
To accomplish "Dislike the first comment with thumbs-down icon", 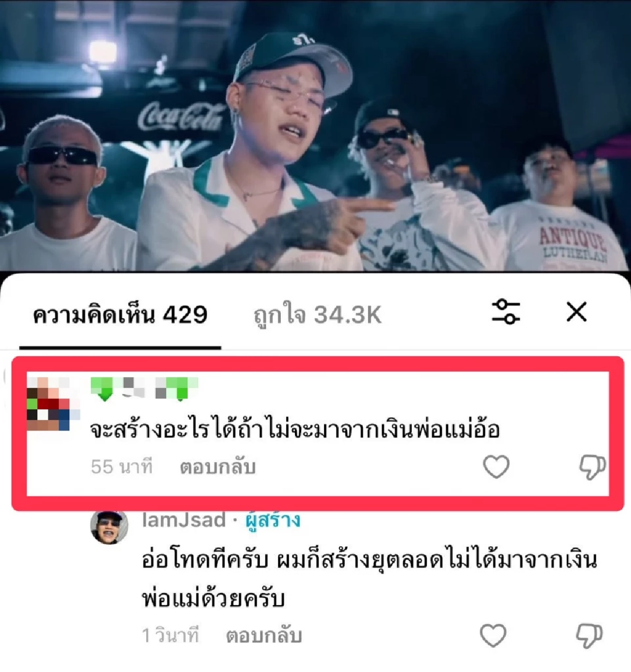I will pos(592,467).
